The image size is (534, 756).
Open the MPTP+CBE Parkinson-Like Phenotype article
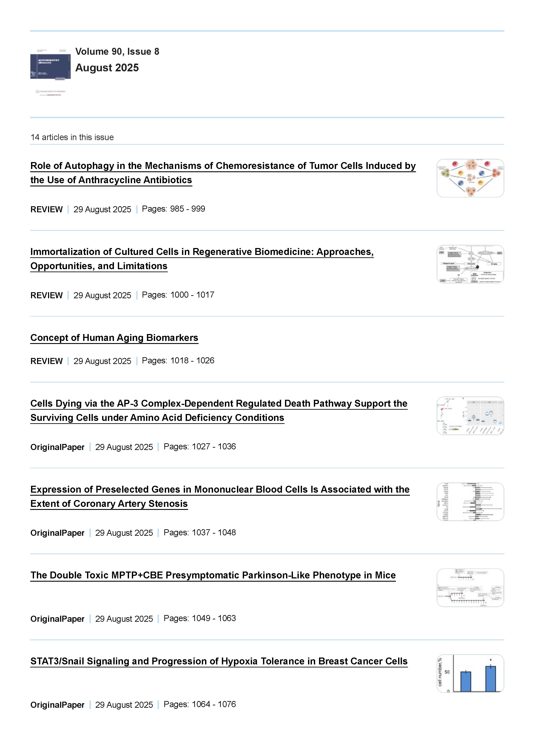tap(213, 575)
